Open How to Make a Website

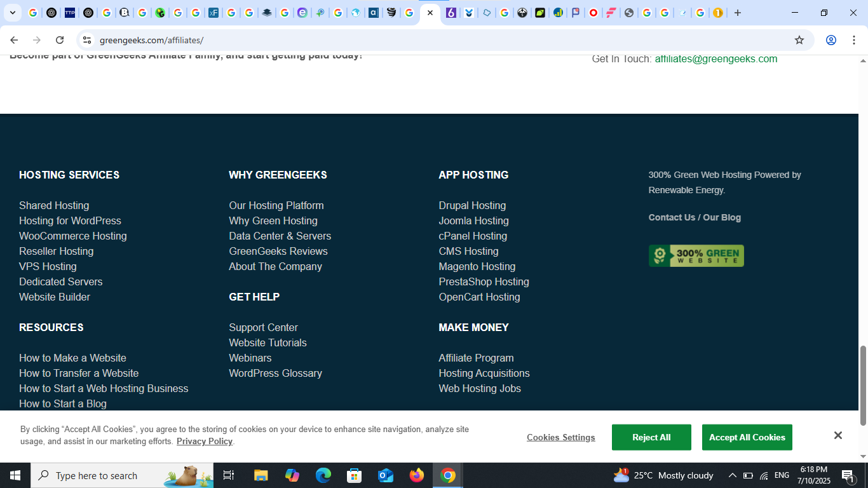click(x=72, y=358)
